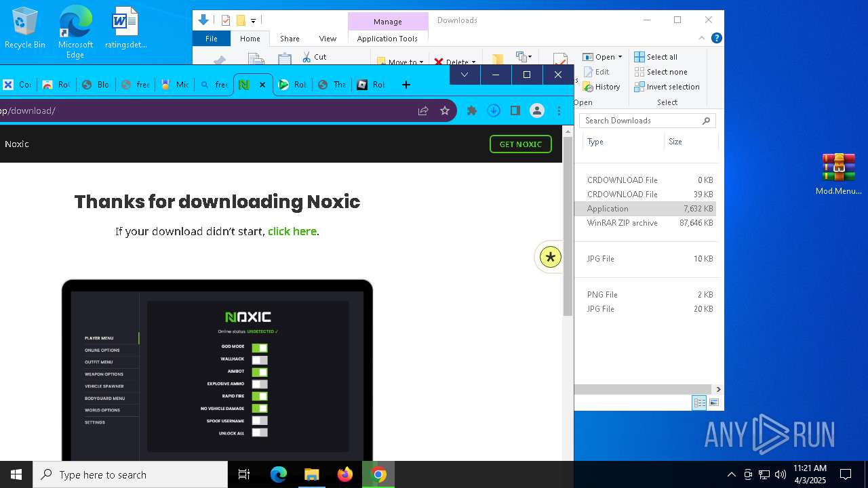The width and height of the screenshot is (868, 488).
Task: Add a new browser tab with plus icon
Action: tap(406, 85)
